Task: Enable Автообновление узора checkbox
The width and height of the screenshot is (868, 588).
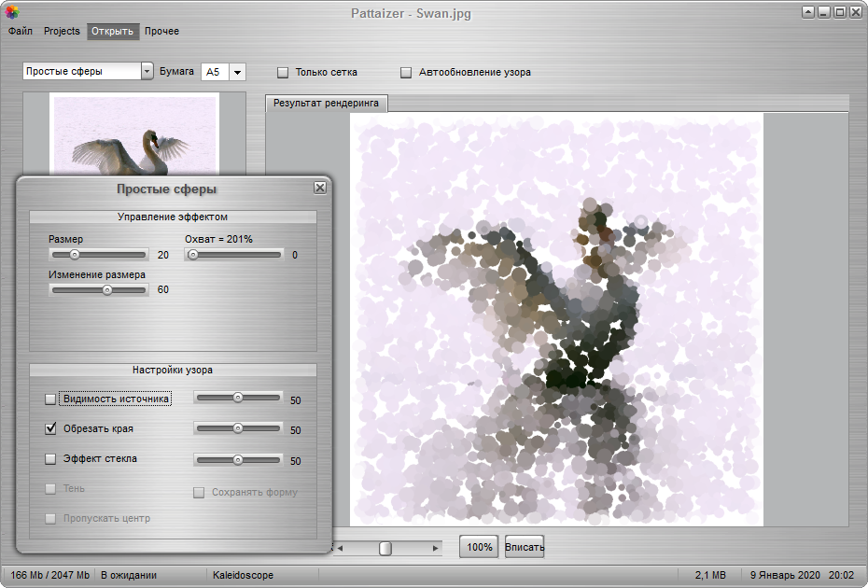Action: pyautogui.click(x=406, y=73)
